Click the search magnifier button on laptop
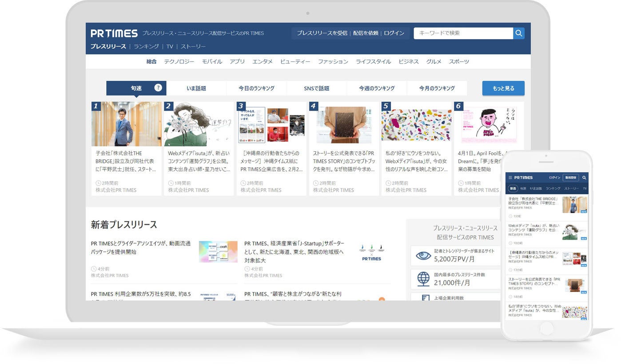 point(519,33)
